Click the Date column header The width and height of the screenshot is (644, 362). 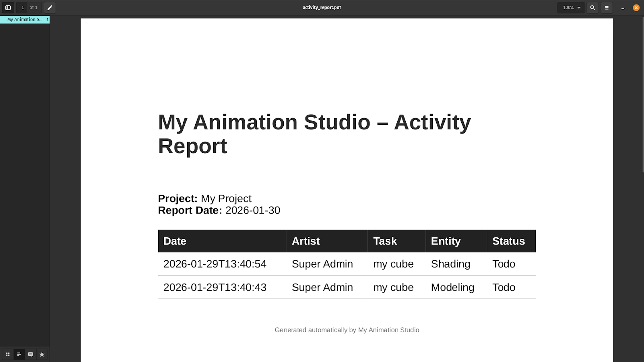tap(175, 241)
